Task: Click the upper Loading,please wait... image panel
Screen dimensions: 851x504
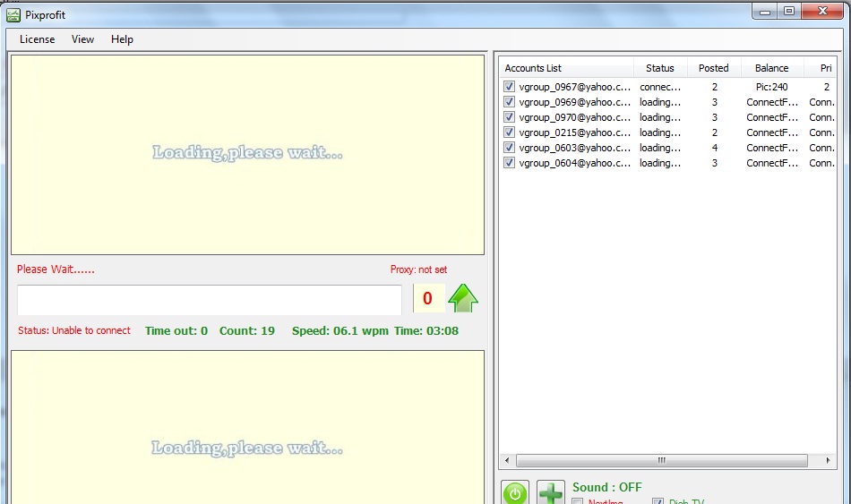Action: pos(247,155)
